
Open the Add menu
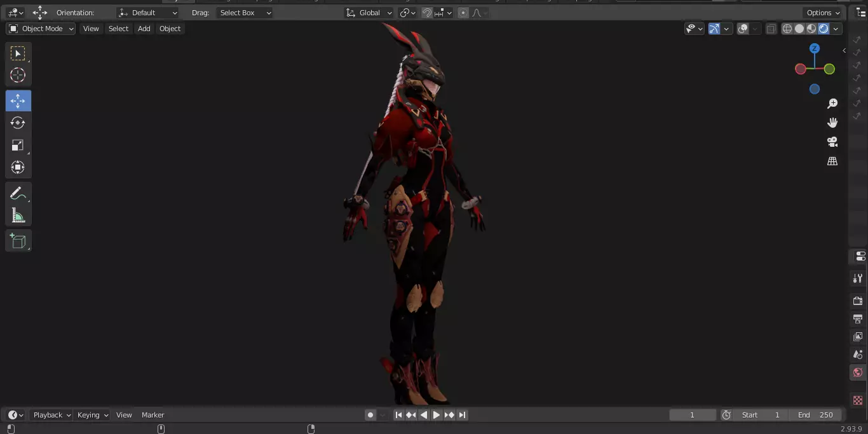(144, 29)
